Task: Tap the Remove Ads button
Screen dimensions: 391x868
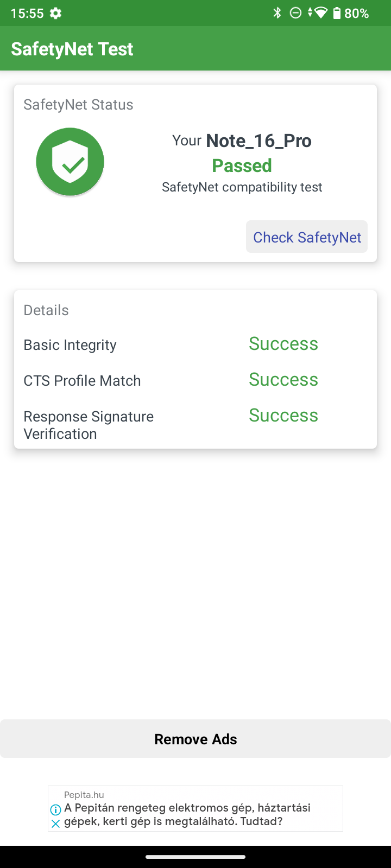Action: 195,739
